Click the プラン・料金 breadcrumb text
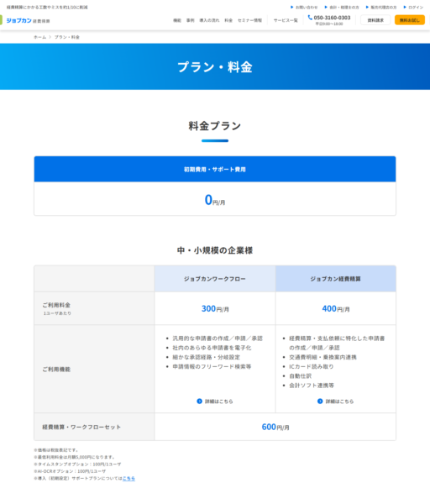Viewport: 430px width, 504px height. click(x=67, y=37)
